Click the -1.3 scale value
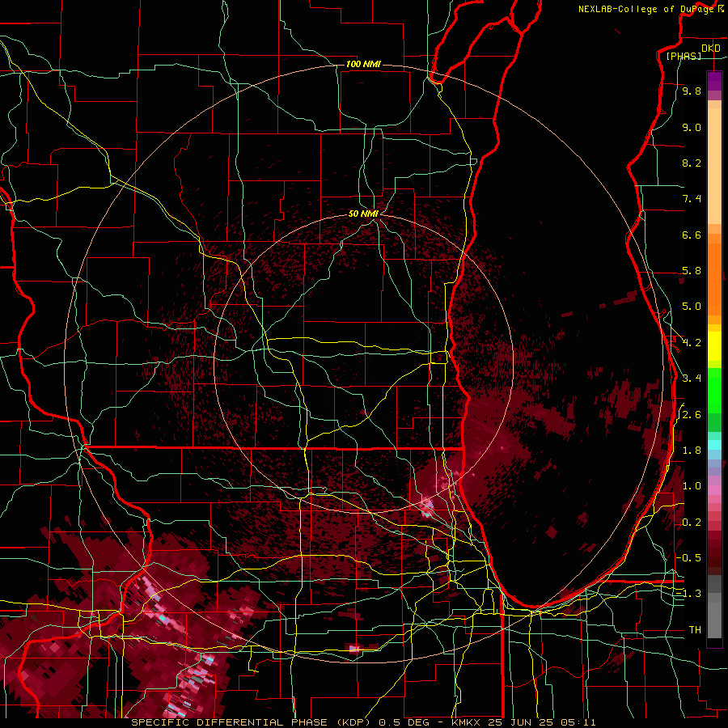Screen dimensions: 728x728 tap(688, 594)
